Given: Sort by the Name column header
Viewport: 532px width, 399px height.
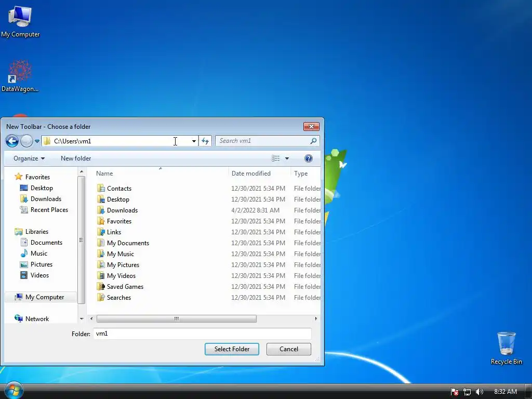Looking at the screenshot, I should click(x=104, y=174).
